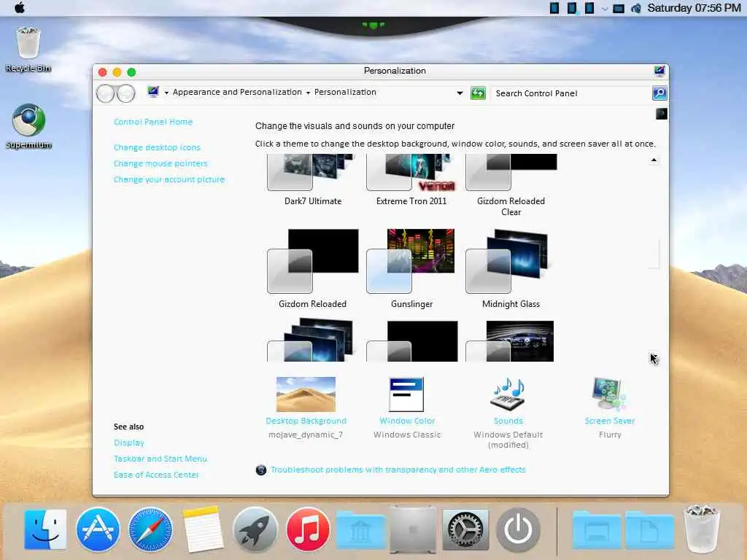Click the power button dock icon

[519, 529]
